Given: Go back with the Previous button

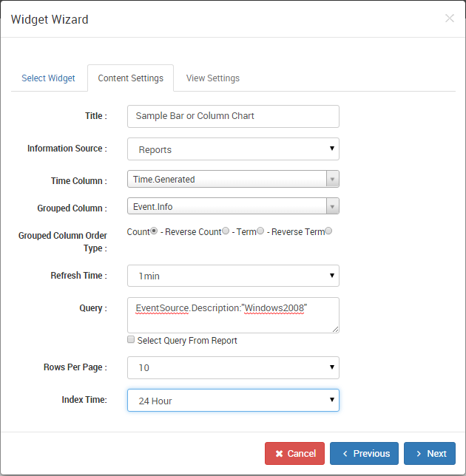Looking at the screenshot, I should coord(364,454).
